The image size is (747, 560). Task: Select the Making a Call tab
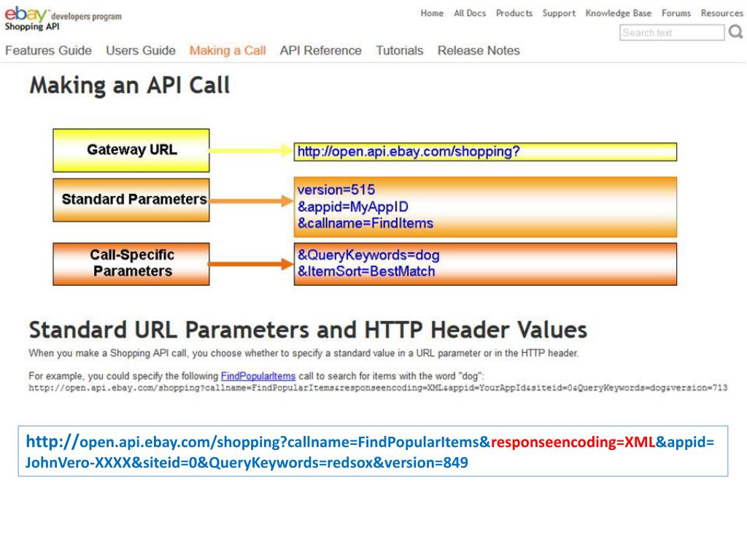point(228,50)
